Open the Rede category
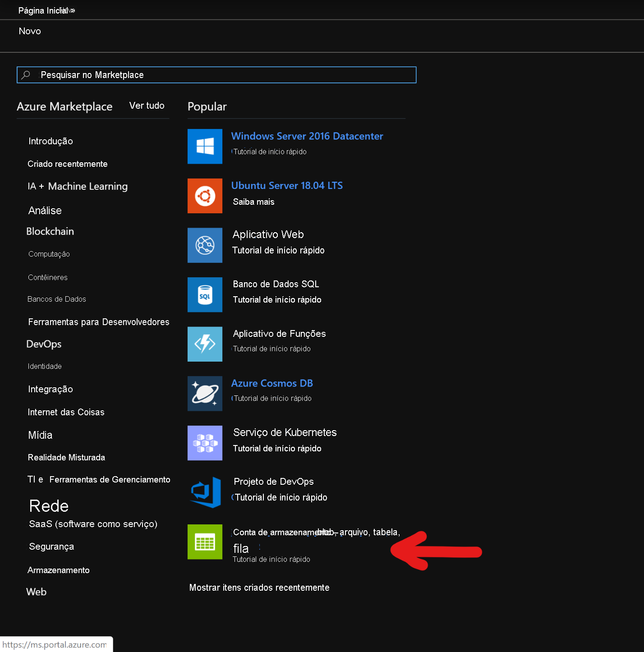Image resolution: width=644 pixels, height=652 pixels. click(49, 506)
